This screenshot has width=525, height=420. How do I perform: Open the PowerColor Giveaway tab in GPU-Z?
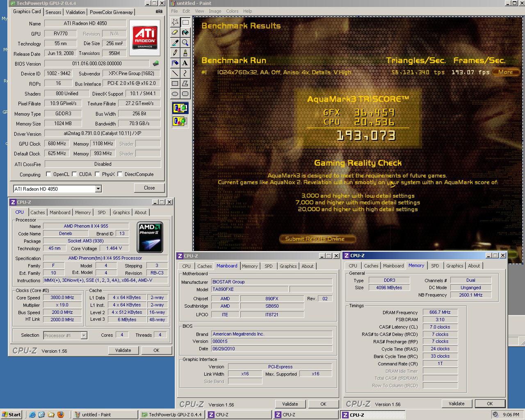[111, 12]
